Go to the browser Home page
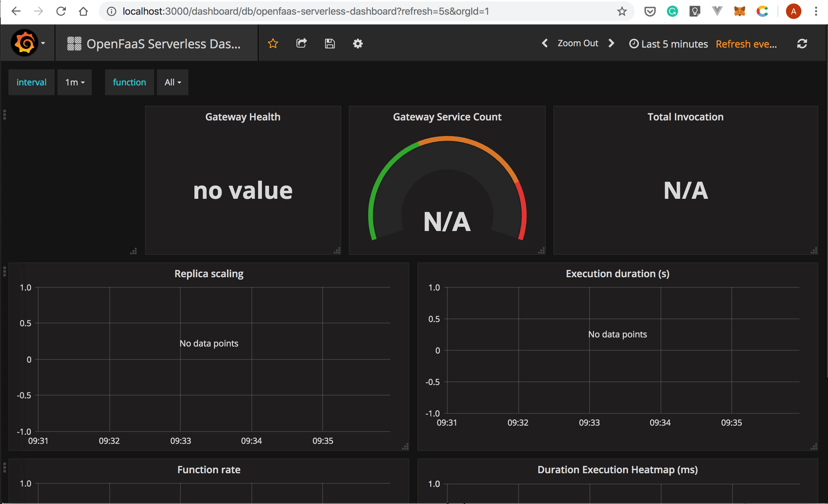828x504 pixels. pos(83,12)
